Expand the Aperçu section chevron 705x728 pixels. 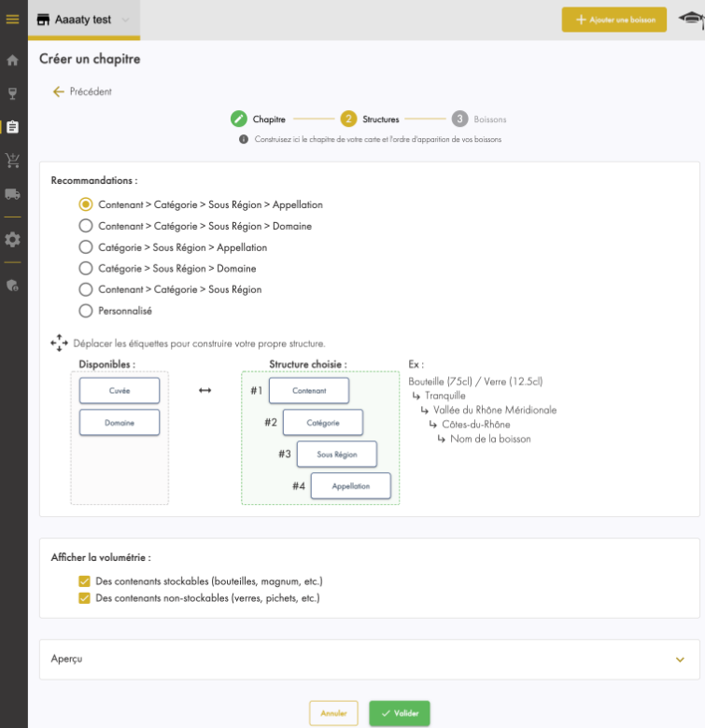680,660
